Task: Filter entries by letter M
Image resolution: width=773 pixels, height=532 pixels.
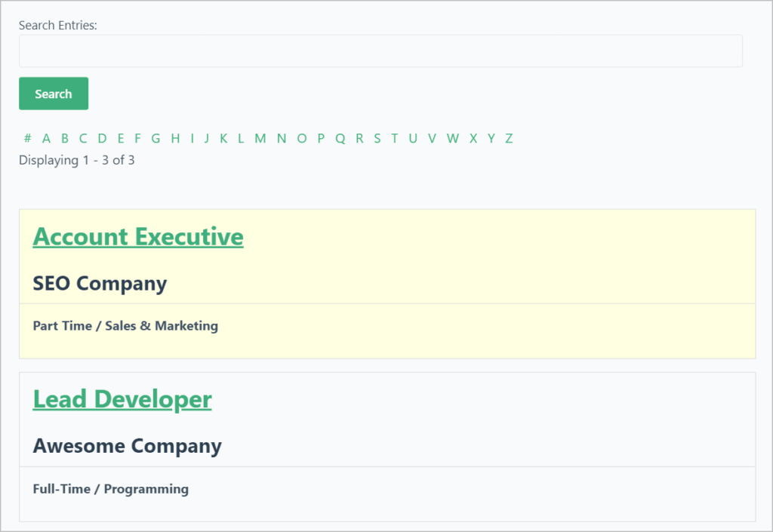Action: 260,138
